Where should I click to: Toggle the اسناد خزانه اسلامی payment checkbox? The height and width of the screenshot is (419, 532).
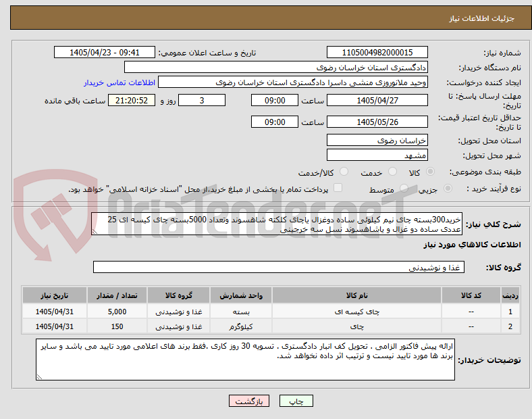(x=338, y=188)
